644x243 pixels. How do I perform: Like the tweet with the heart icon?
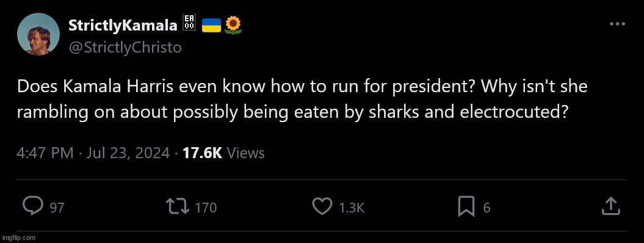[322, 206]
